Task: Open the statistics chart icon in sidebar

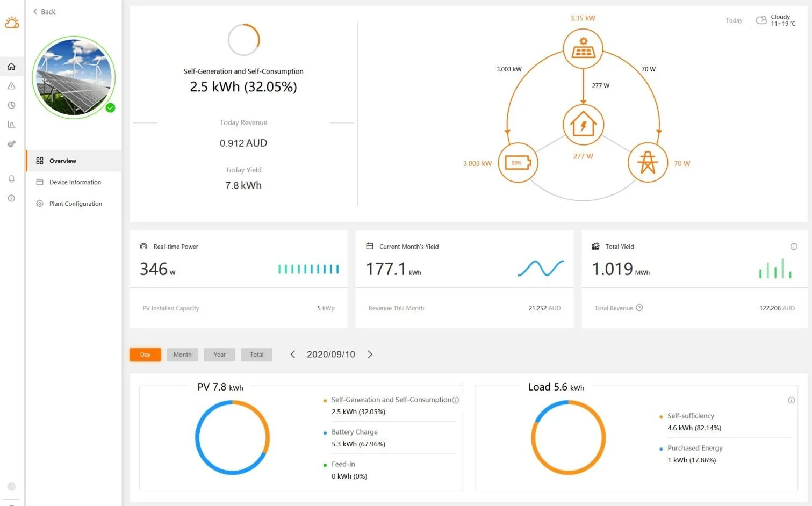Action: pos(11,124)
